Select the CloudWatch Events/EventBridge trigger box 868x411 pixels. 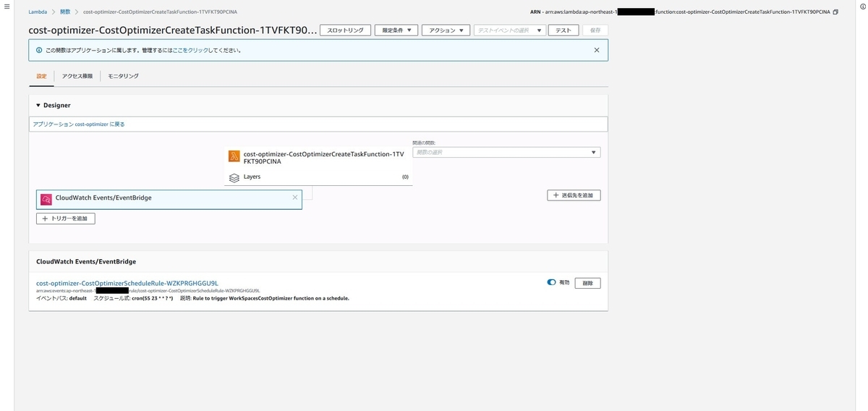click(x=169, y=200)
